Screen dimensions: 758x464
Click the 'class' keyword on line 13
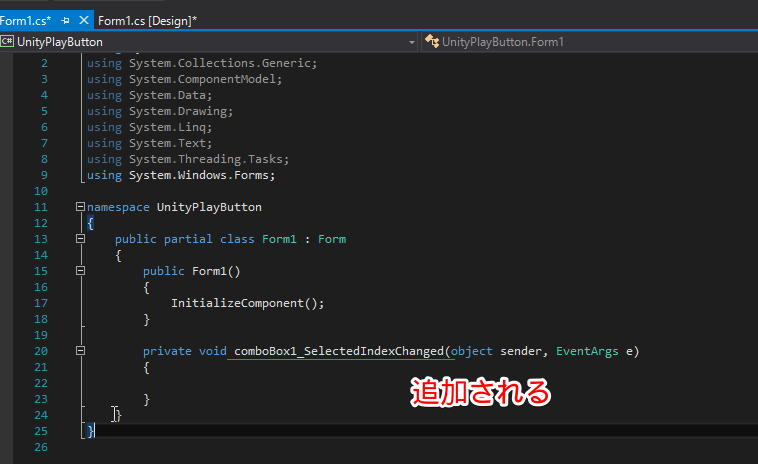(x=237, y=239)
